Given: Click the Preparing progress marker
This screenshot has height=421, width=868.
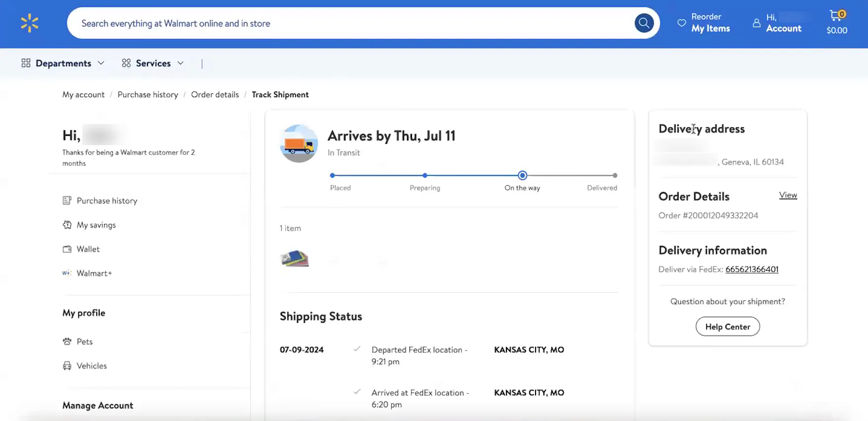Looking at the screenshot, I should (425, 175).
